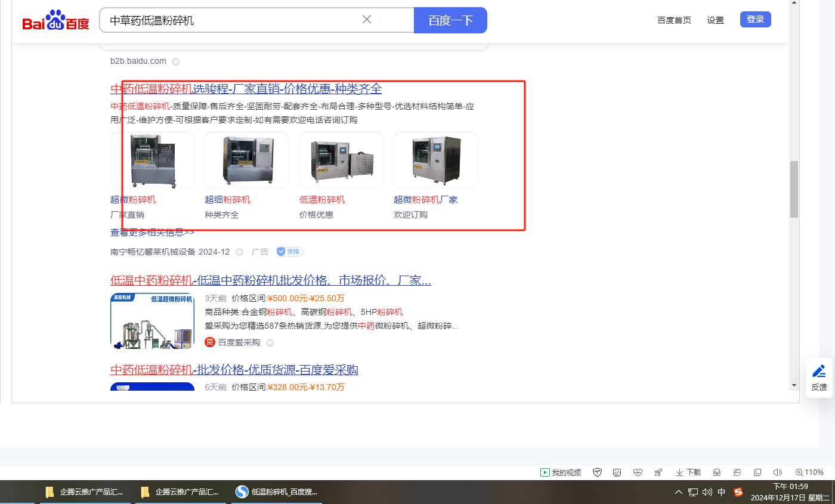Image resolution: width=835 pixels, height=504 pixels.
Task: Open the 低温粉碎机 价格优惠 product thumbnail
Action: (341, 160)
